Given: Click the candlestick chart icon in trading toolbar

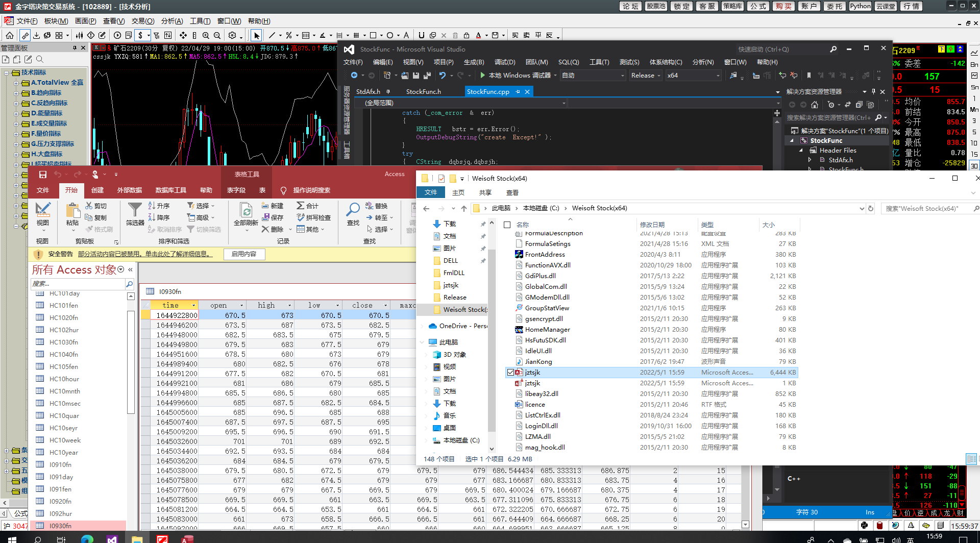Looking at the screenshot, I should click(80, 35).
